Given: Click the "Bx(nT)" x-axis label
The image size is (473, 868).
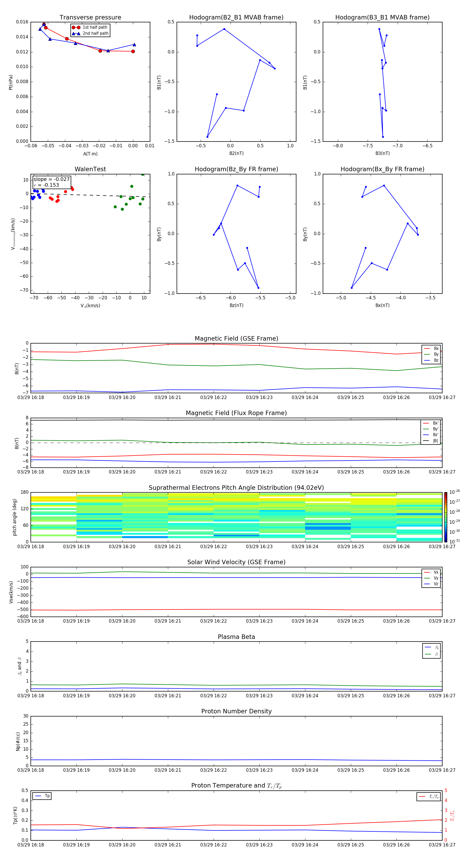Looking at the screenshot, I should (x=382, y=305).
